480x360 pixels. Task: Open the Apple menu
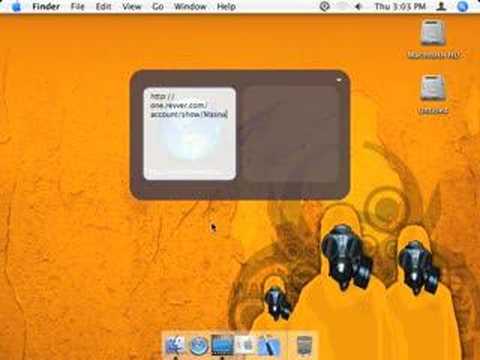click(15, 7)
